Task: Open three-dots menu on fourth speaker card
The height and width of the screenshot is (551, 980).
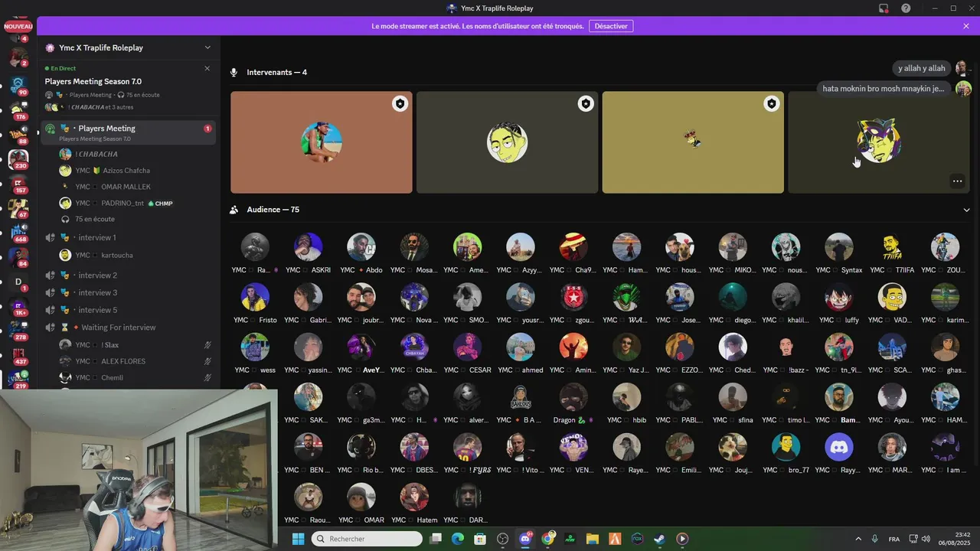Action: pos(957,181)
